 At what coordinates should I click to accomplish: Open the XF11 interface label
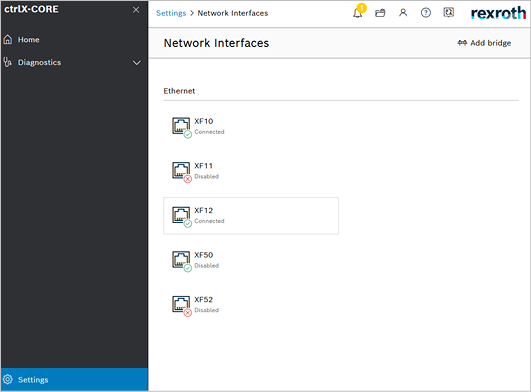204,166
